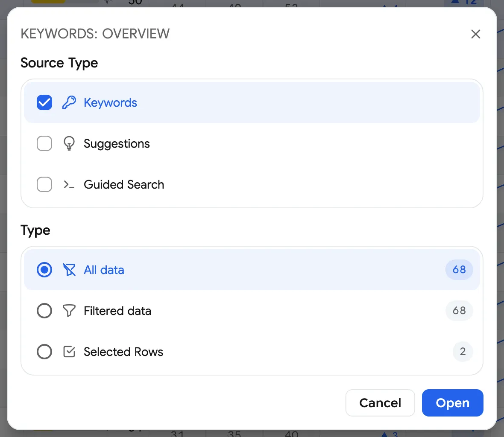Select the All data radio button

44,270
